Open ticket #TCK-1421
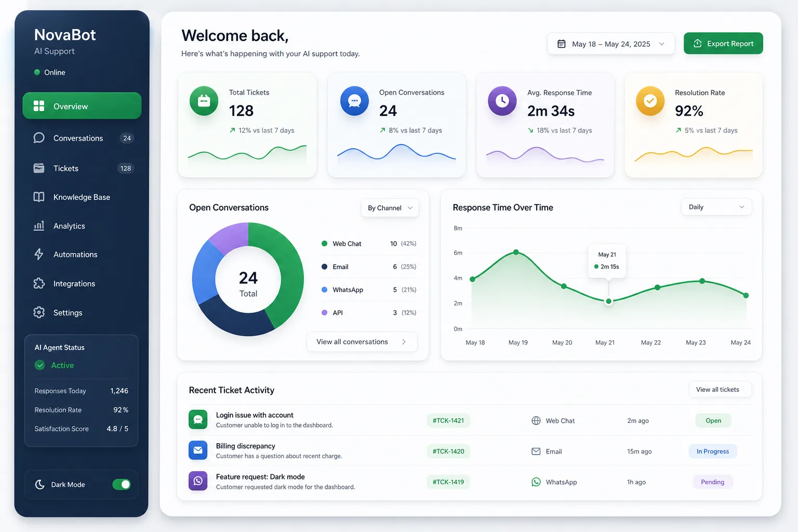Image resolution: width=798 pixels, height=532 pixels. (448, 420)
